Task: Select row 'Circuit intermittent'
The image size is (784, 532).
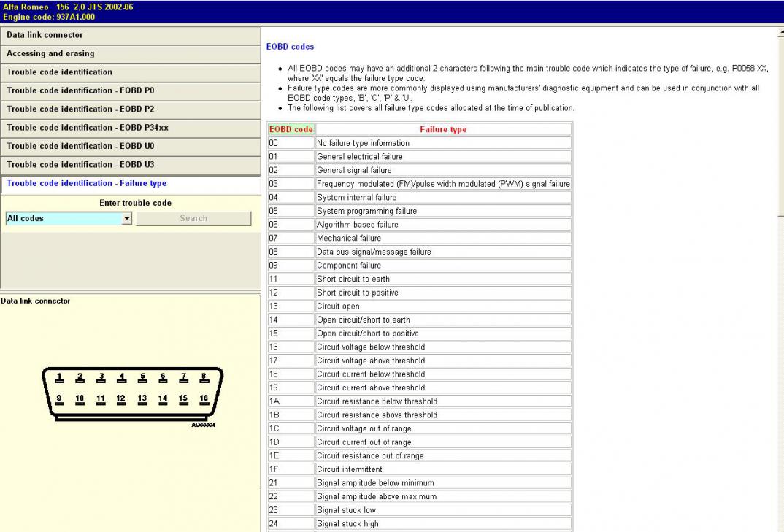Action: 420,469
